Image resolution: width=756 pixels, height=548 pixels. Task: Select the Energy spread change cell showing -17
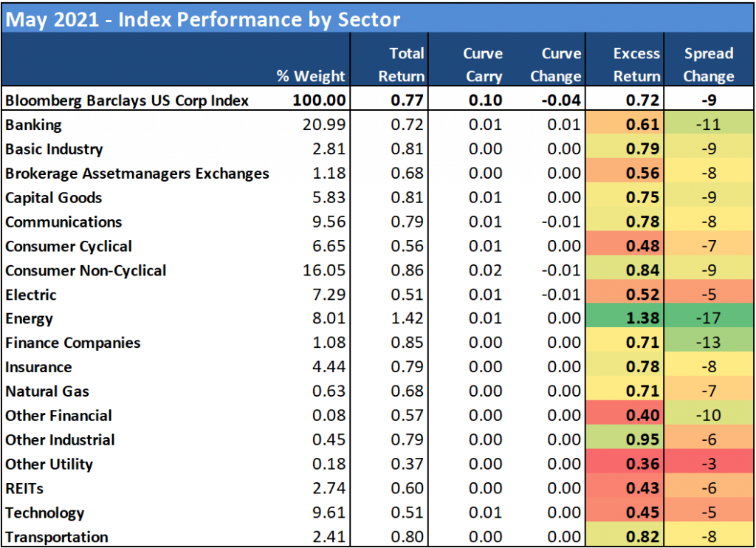click(x=709, y=319)
